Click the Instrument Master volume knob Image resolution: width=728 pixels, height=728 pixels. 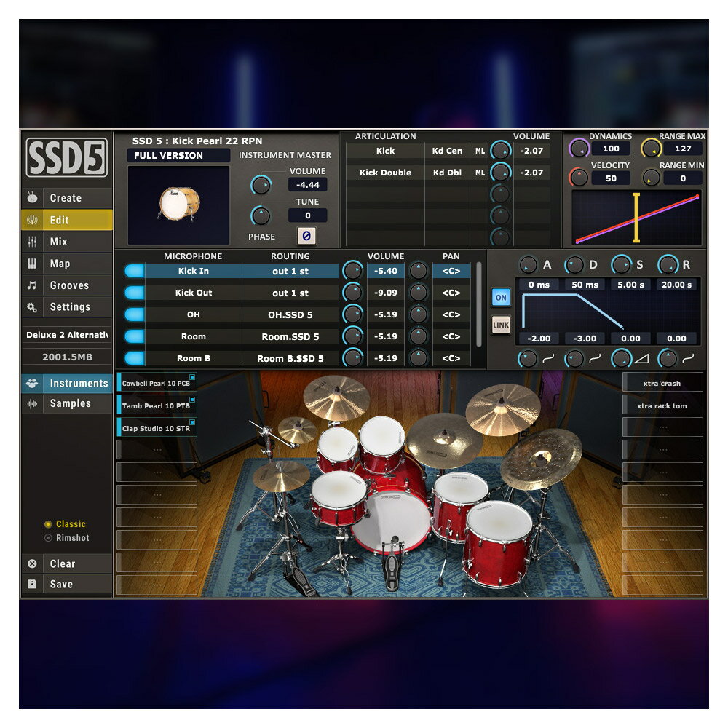(260, 185)
